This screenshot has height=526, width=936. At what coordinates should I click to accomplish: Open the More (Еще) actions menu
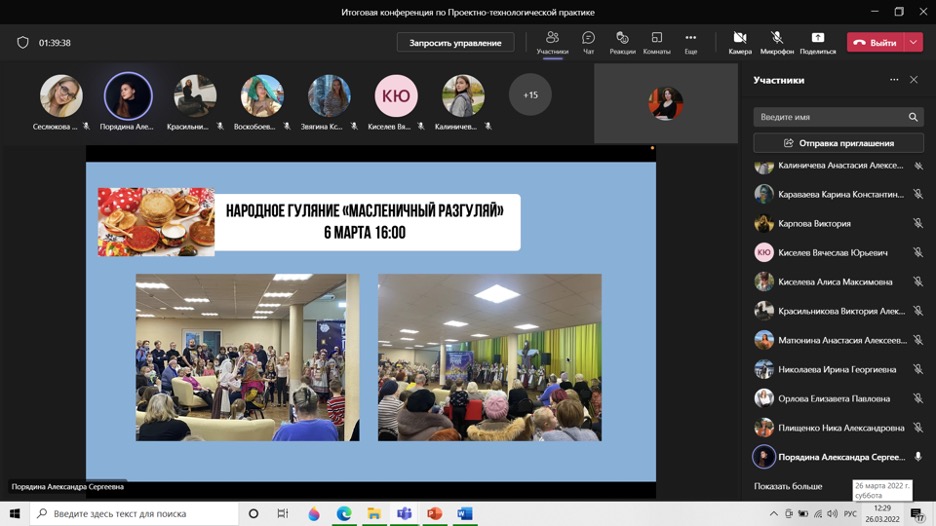[690, 42]
